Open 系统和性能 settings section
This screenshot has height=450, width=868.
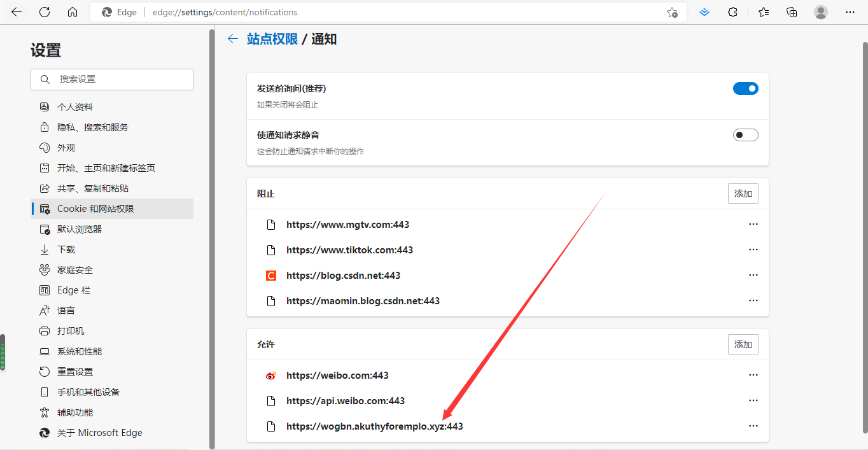pyautogui.click(x=112, y=351)
